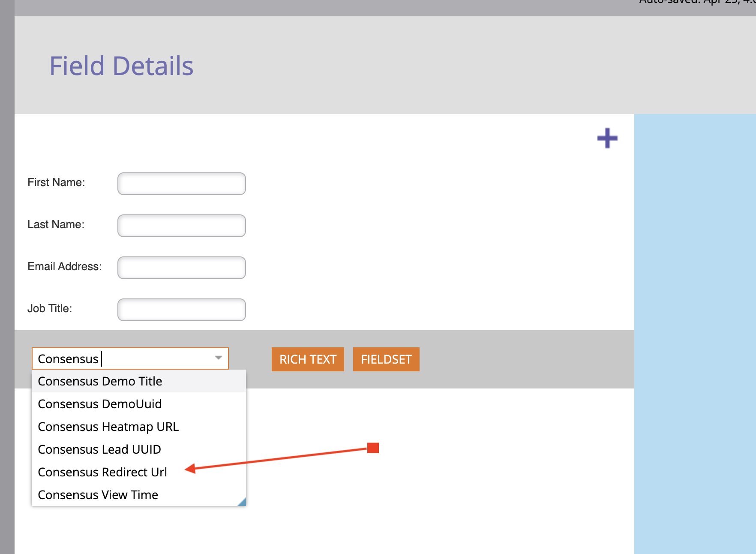Click the Last Name input field
Viewport: 756px width, 554px height.
[x=181, y=226]
